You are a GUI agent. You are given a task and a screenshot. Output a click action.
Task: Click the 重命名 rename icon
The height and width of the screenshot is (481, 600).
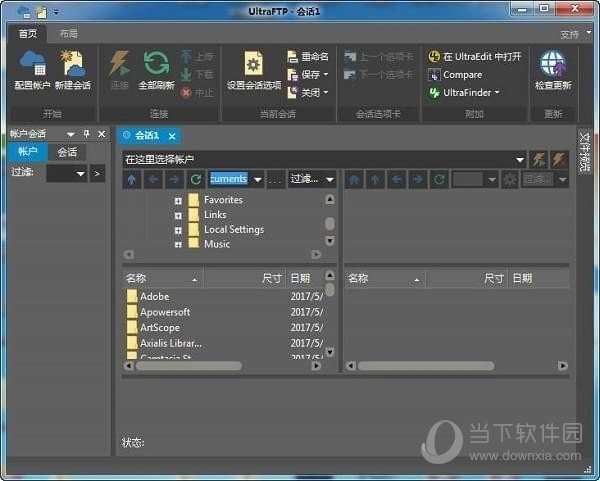[292, 57]
